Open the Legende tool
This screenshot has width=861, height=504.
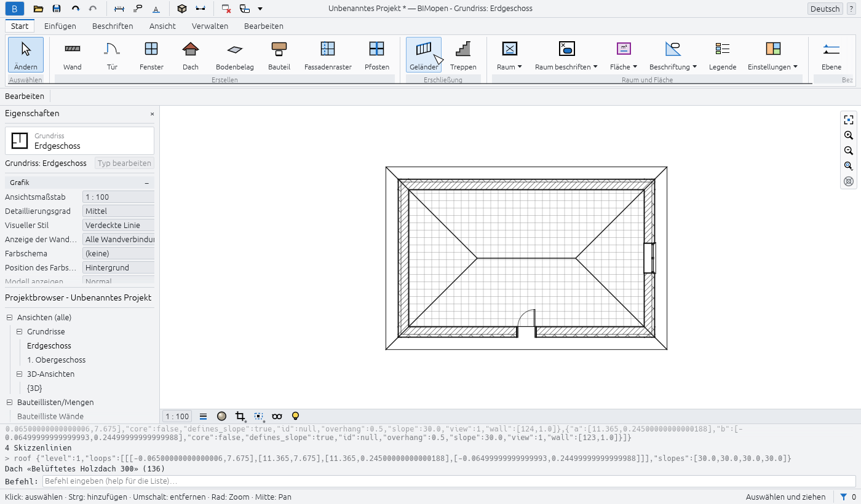point(723,55)
